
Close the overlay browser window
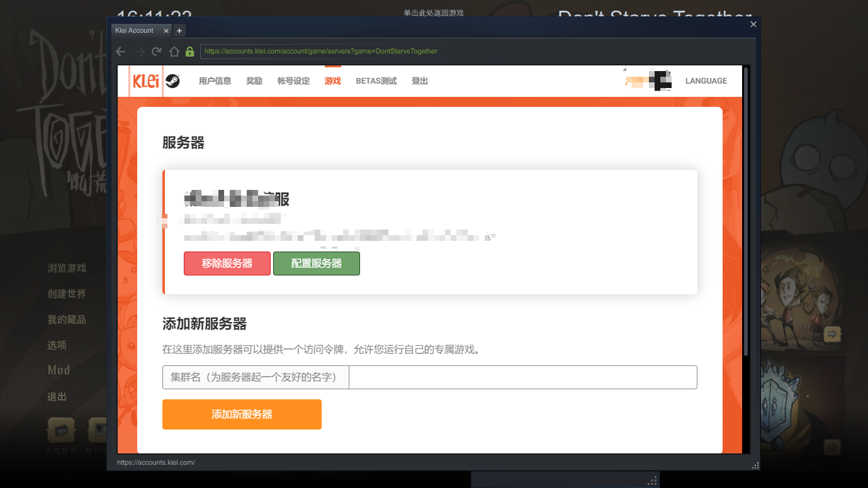[753, 24]
